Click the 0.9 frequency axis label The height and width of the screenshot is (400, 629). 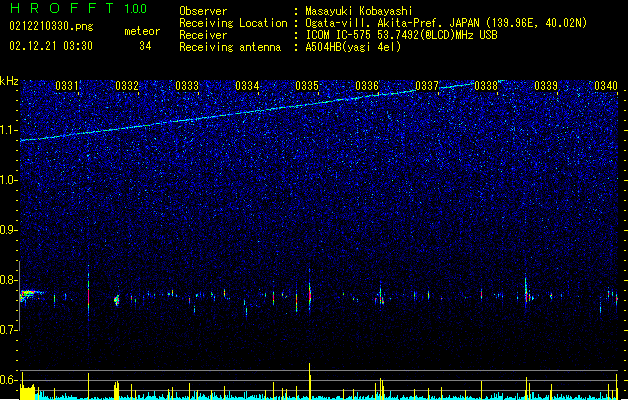9,230
